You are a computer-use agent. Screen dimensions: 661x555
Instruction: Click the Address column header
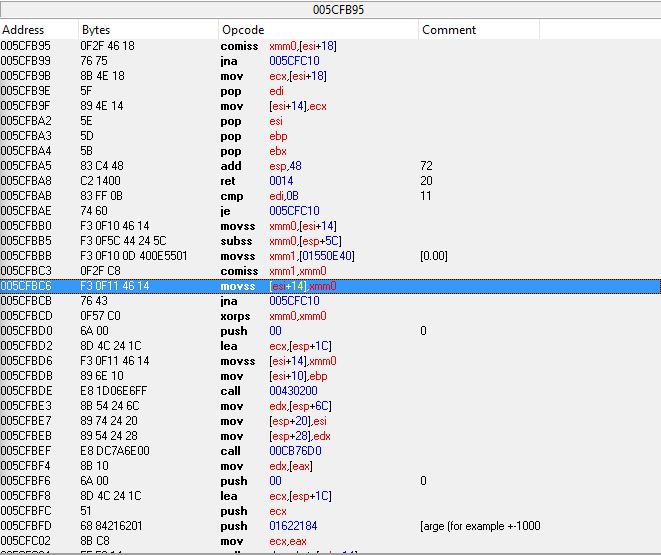23,30
